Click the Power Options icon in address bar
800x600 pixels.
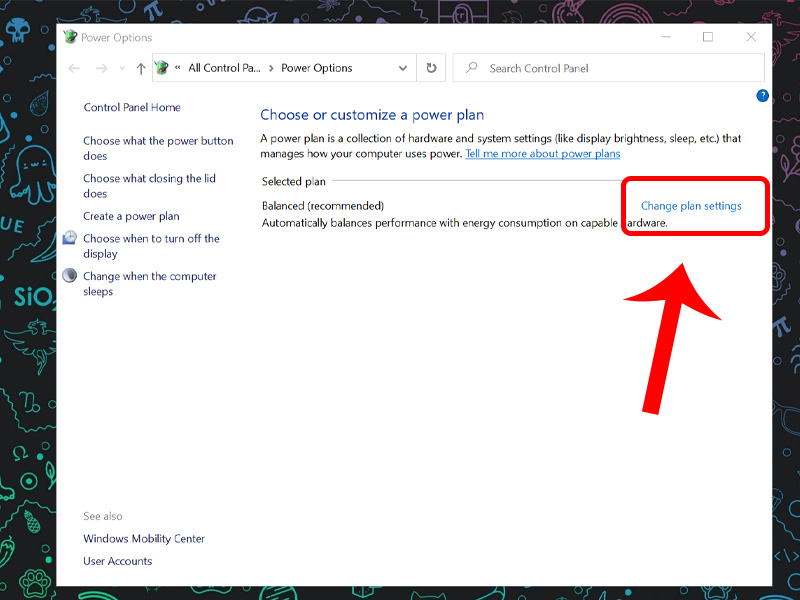[x=161, y=68]
